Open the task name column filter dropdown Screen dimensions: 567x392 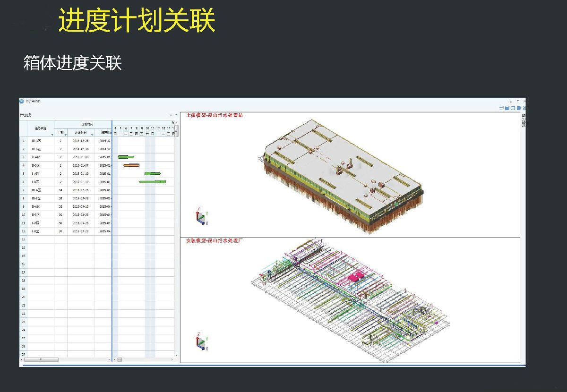point(52,135)
